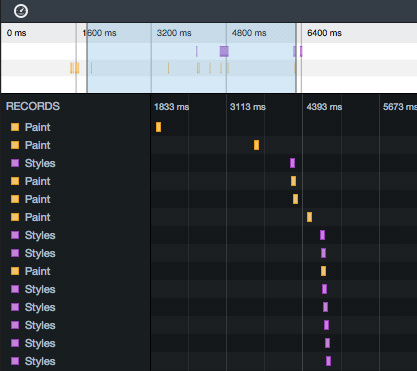Click the 3200 ms overview ruler label
Image resolution: width=417 pixels, height=371 pixels.
174,33
